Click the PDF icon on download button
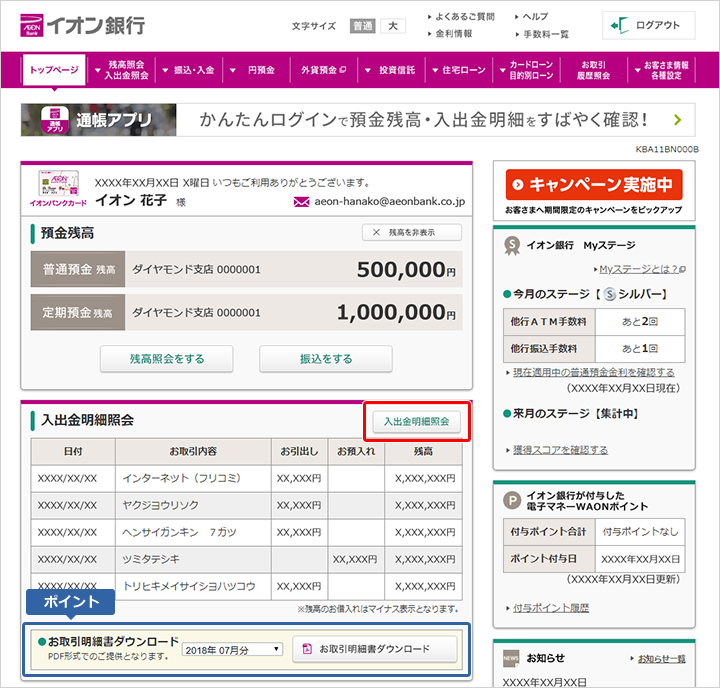Image resolution: width=720 pixels, height=688 pixels. (307, 649)
